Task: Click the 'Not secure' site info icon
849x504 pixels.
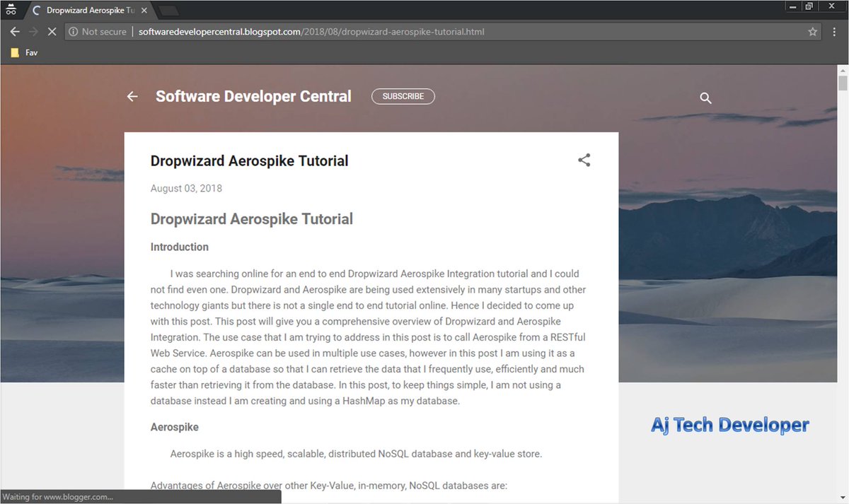Action: pyautogui.click(x=74, y=31)
